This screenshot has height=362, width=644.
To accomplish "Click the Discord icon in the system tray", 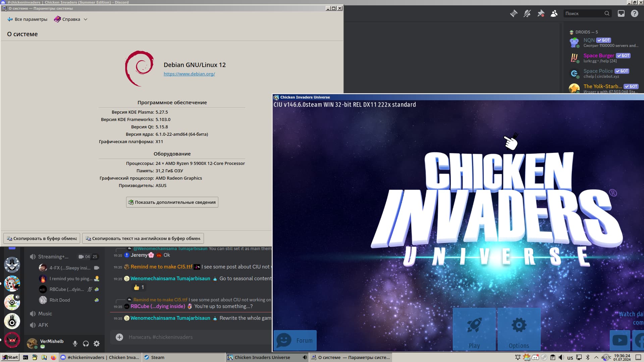I will click(536, 357).
